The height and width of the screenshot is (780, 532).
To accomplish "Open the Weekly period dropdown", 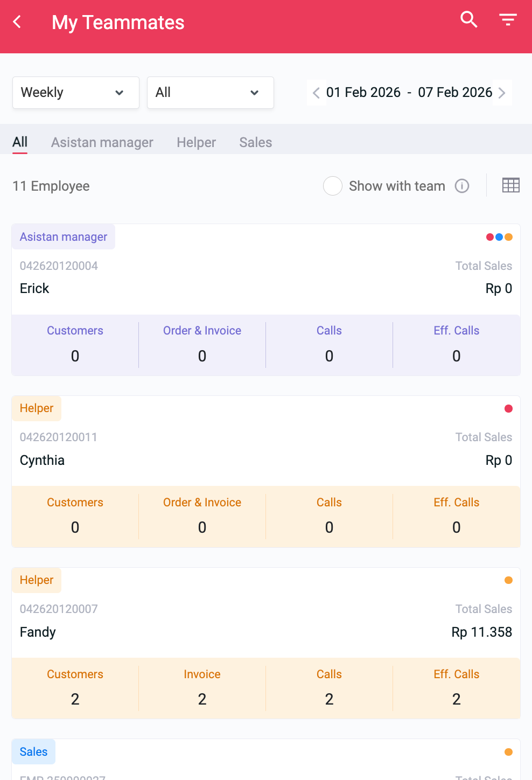I will click(76, 93).
